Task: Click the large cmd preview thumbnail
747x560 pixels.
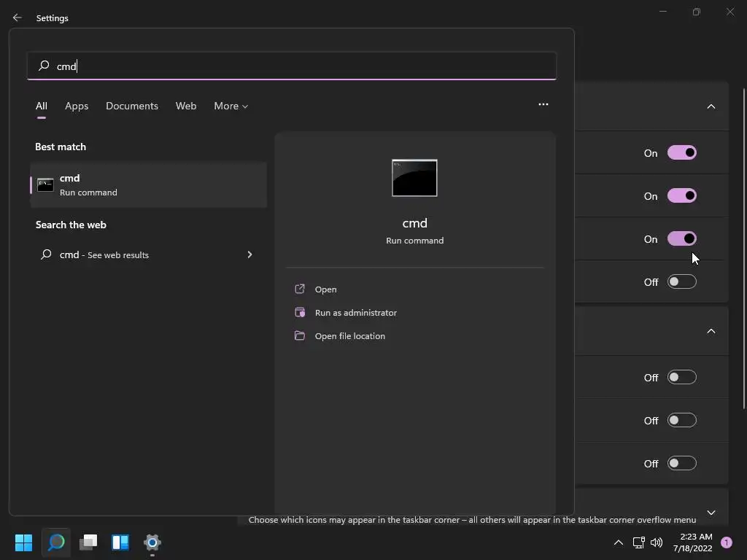Action: point(414,178)
